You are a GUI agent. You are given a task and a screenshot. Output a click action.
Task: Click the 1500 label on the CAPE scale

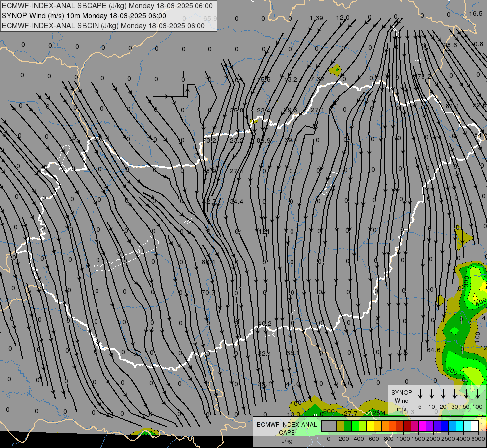418,439
